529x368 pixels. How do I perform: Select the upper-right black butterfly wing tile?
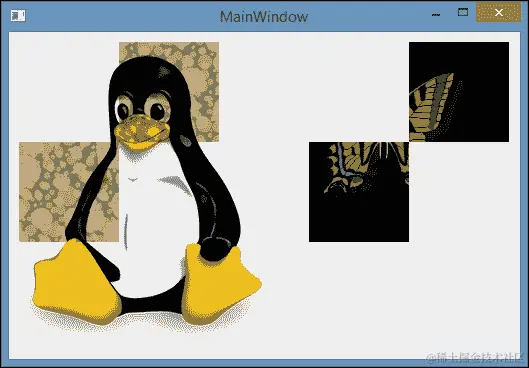(x=459, y=92)
